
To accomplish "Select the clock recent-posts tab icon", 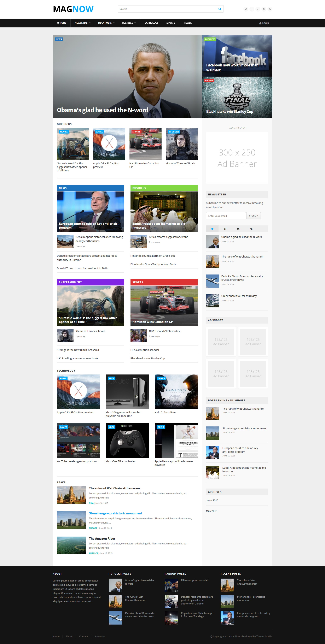I will [225, 229].
